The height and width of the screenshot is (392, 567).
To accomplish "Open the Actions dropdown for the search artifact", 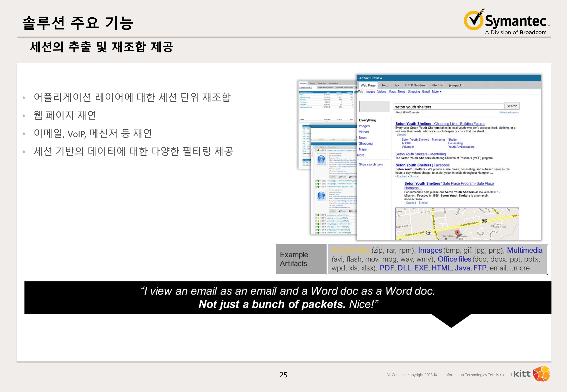I will tap(333, 177).
